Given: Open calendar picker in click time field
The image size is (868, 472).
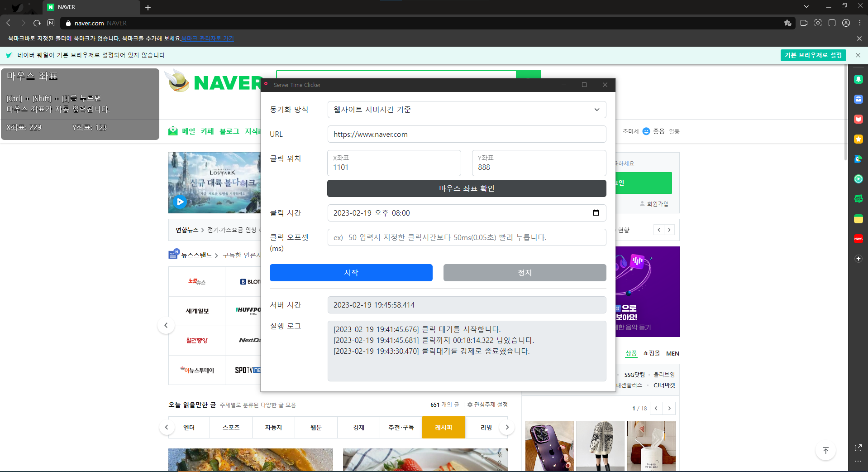Looking at the screenshot, I should click(596, 213).
